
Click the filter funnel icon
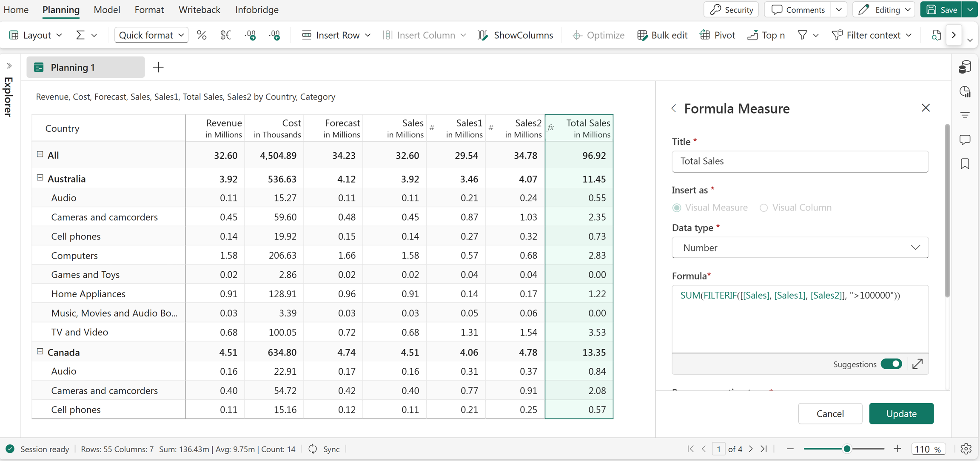point(803,35)
